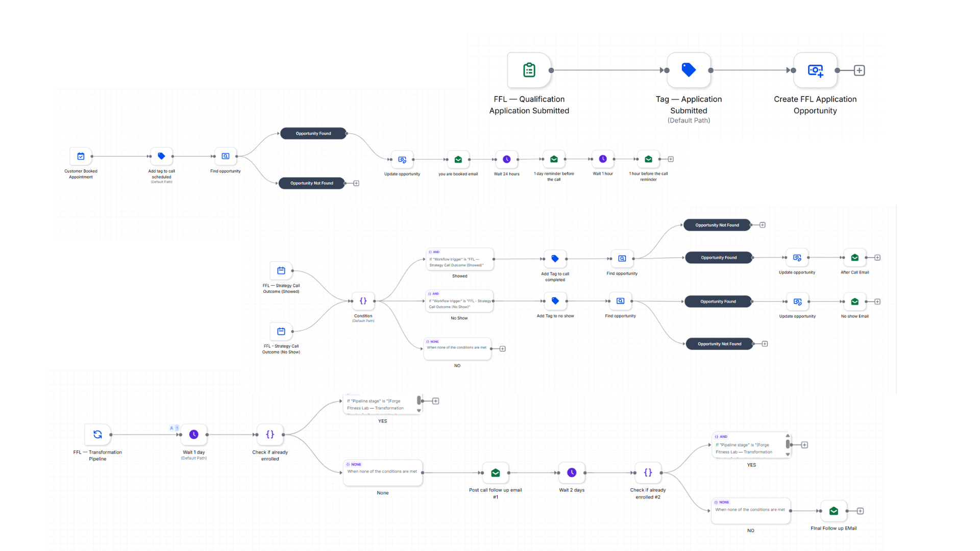
Task: Select the Tag Application Submitted node
Action: (689, 70)
